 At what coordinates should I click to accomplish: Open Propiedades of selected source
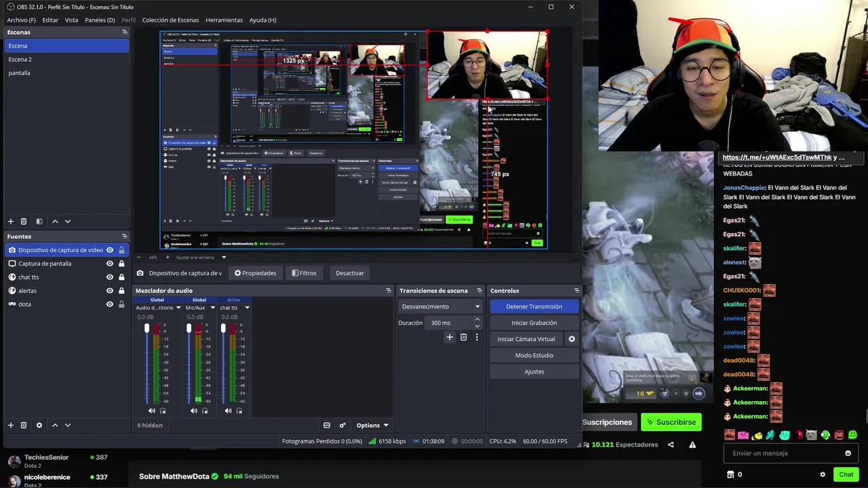[x=255, y=273]
